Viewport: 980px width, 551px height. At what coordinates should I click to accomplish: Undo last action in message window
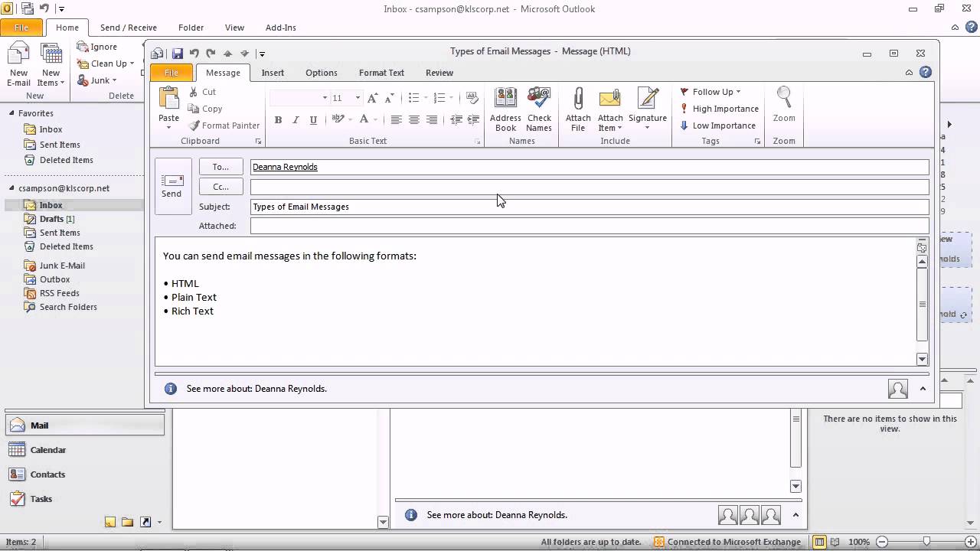(x=194, y=54)
